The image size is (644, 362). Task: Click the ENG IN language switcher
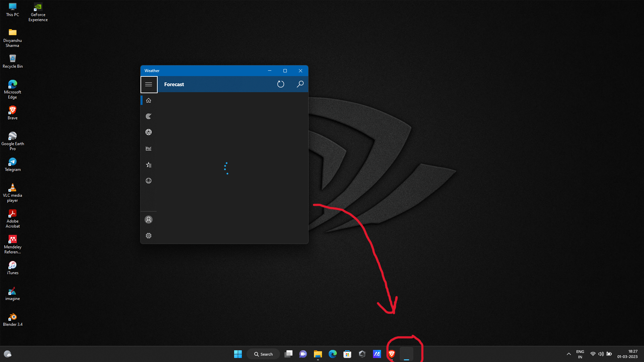point(580,354)
